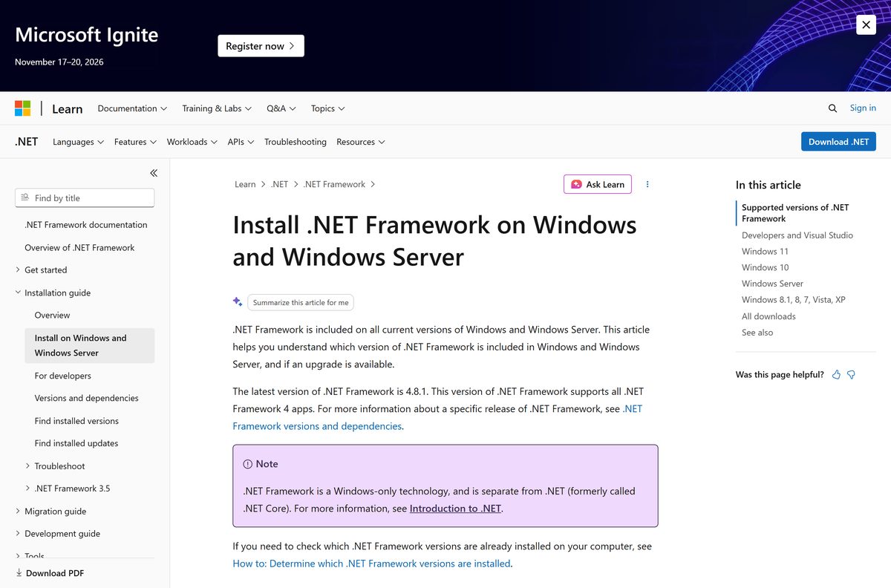The image size is (891, 588).
Task: Select Install on Windows and Windows Server
Action: [90, 345]
